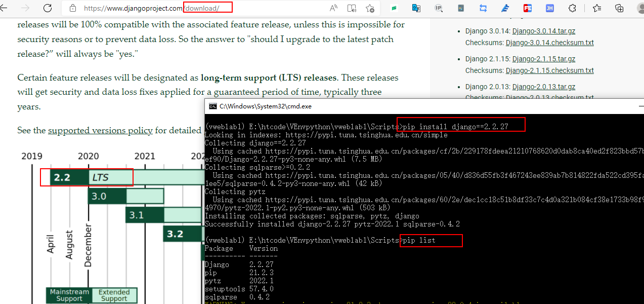Viewport: 644px width, 304px height.
Task: Open the Favorites list icon
Action: point(597,8)
